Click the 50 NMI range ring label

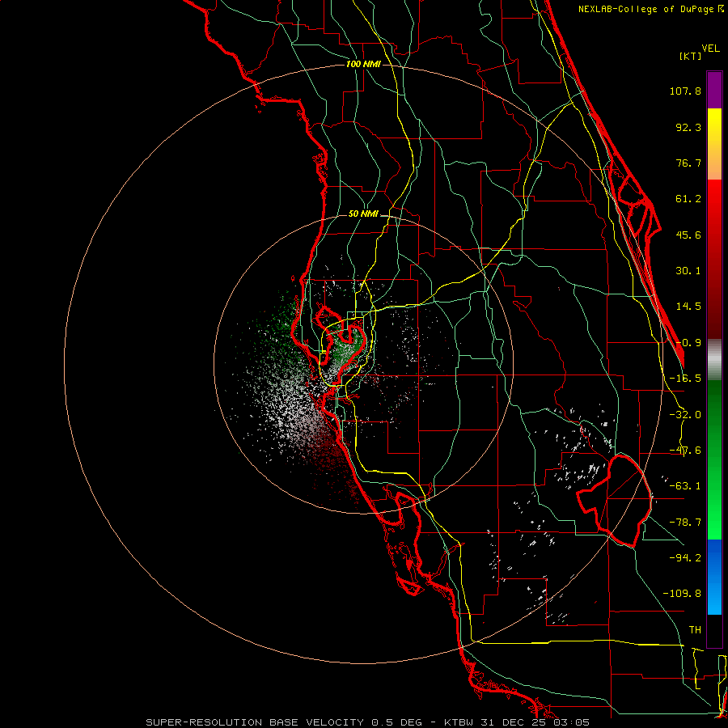(363, 214)
